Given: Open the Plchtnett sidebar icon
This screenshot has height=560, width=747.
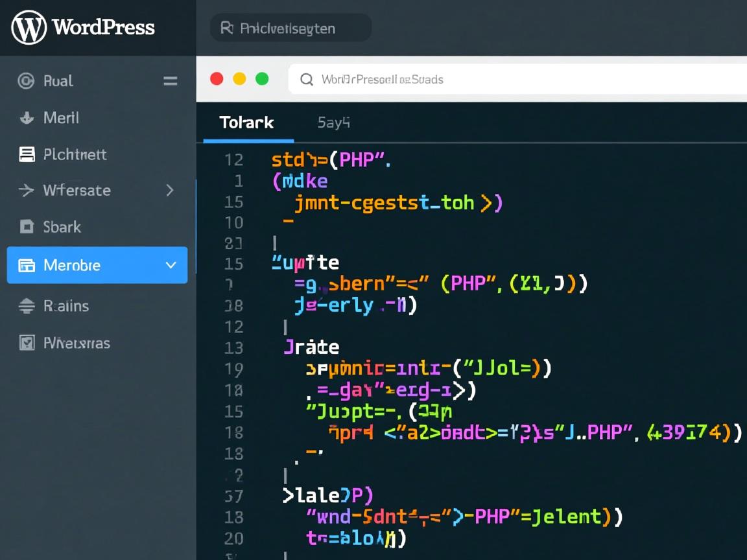Looking at the screenshot, I should coord(27,154).
